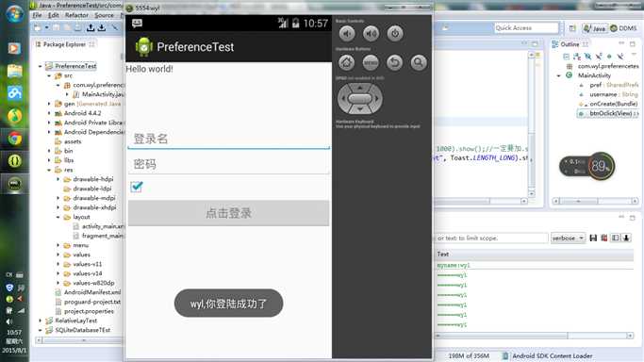
Task: Open media player taskbar icon
Action: tap(14, 48)
